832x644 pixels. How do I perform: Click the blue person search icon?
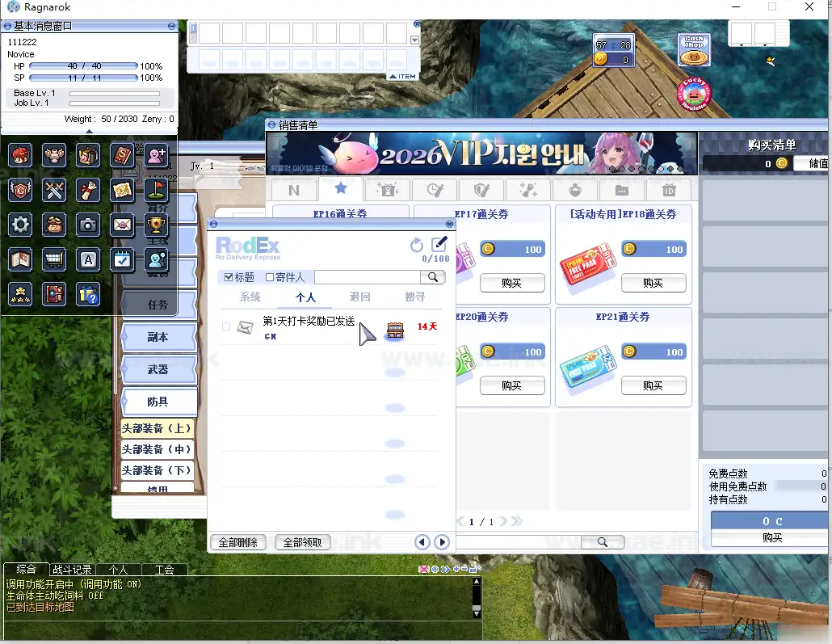(x=156, y=259)
